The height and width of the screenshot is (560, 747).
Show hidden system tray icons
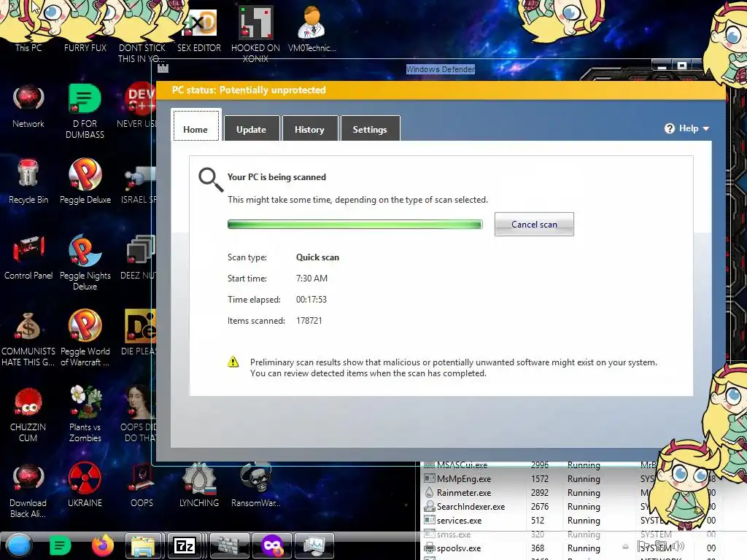point(625,547)
